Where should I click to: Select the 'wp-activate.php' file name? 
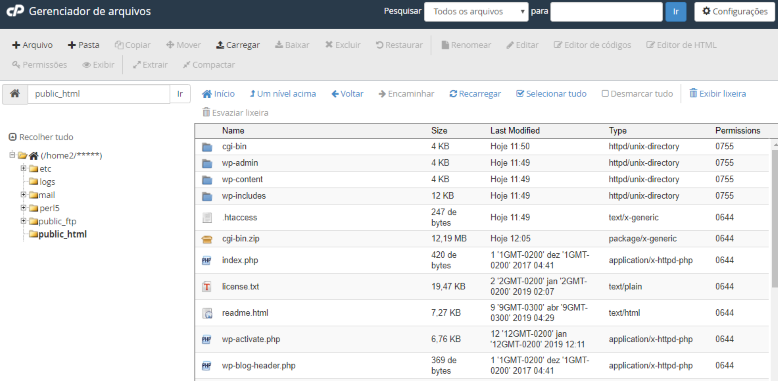point(251,339)
